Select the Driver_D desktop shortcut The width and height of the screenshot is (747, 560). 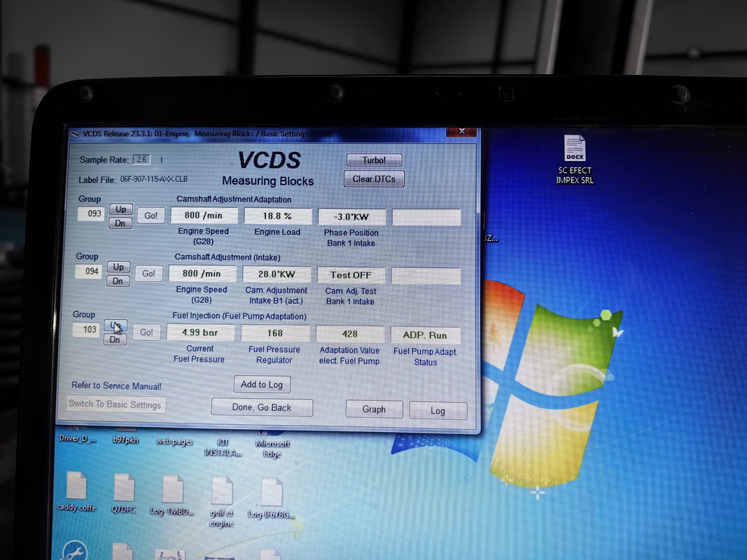78,435
